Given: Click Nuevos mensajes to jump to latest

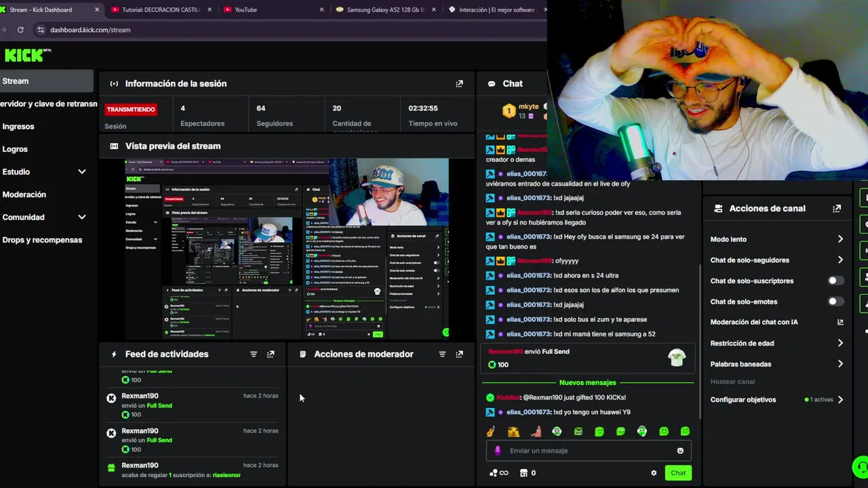Looking at the screenshot, I should pyautogui.click(x=587, y=383).
